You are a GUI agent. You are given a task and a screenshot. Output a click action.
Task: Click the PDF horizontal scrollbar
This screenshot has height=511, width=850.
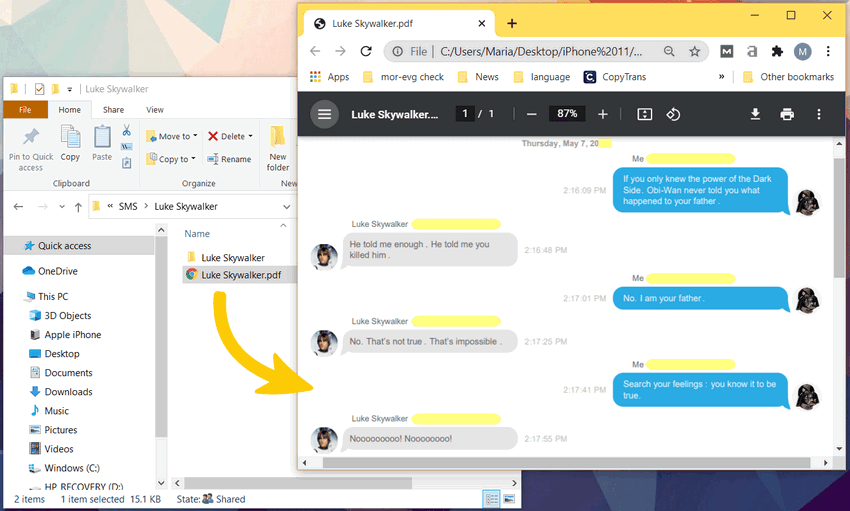[566, 463]
